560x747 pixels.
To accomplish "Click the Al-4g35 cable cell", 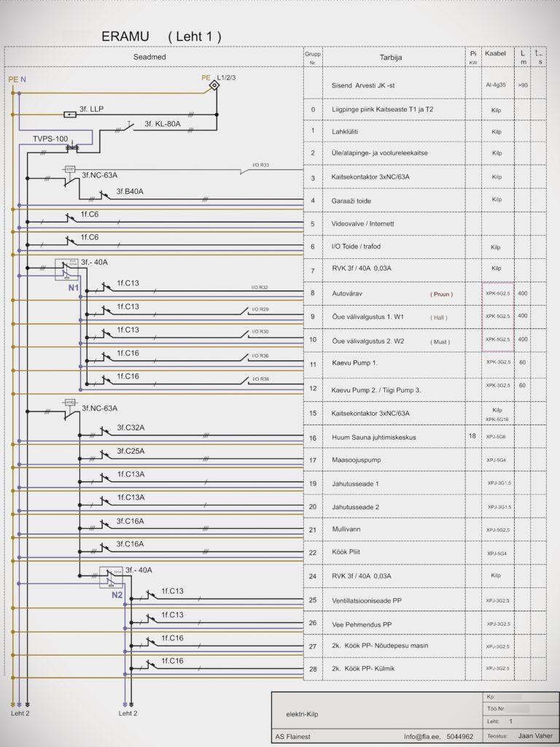I will coord(497,85).
